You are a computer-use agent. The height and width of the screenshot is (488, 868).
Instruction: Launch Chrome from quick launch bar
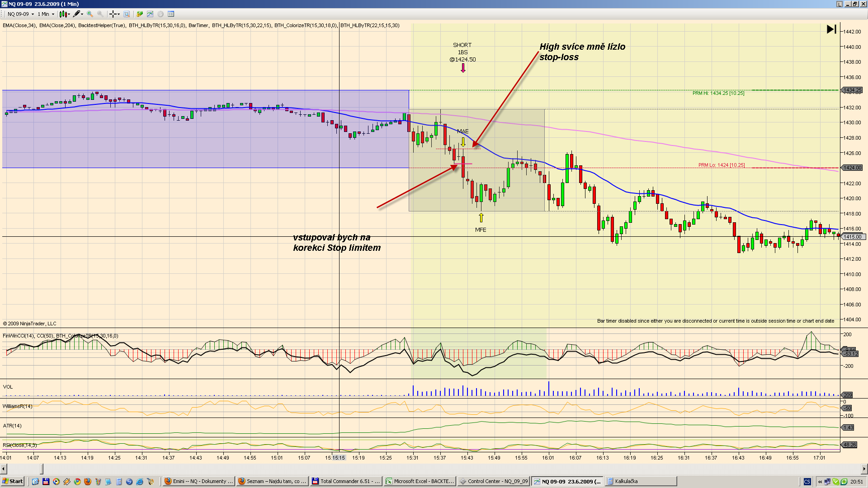[x=77, y=482]
